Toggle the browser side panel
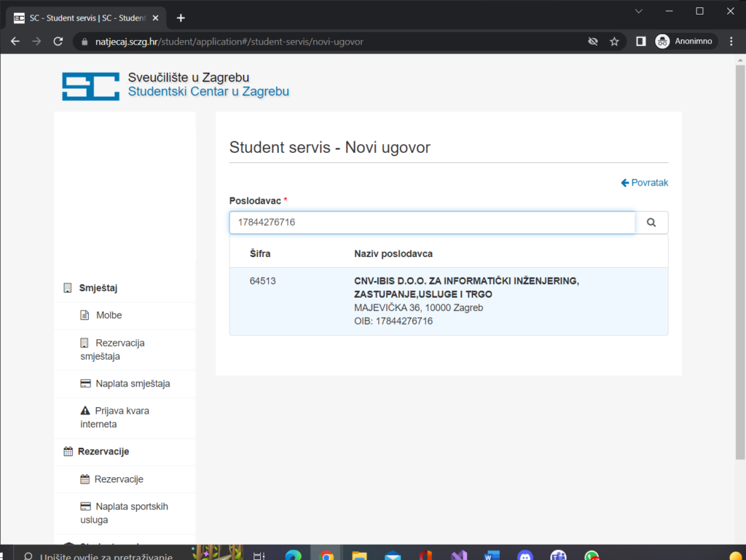 coord(640,42)
